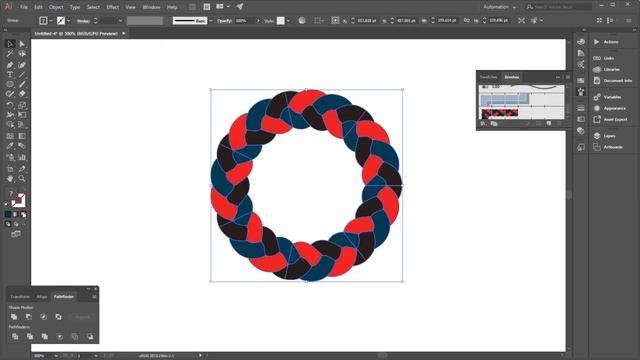The height and width of the screenshot is (360, 640).
Task: Open the Object menu
Action: (56, 7)
